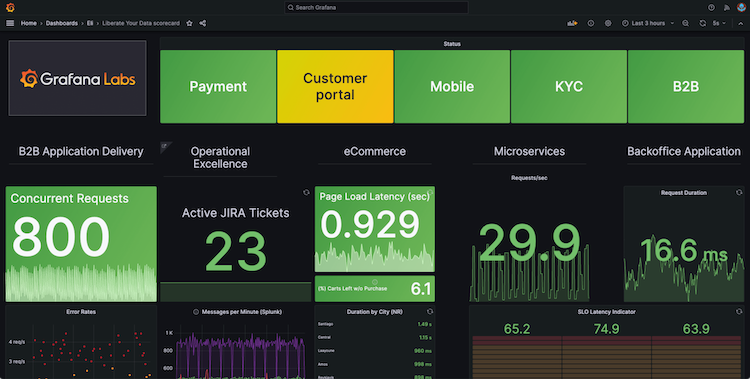Expand the Last 3 hours time picker
The image size is (750, 379).
pyautogui.click(x=648, y=23)
